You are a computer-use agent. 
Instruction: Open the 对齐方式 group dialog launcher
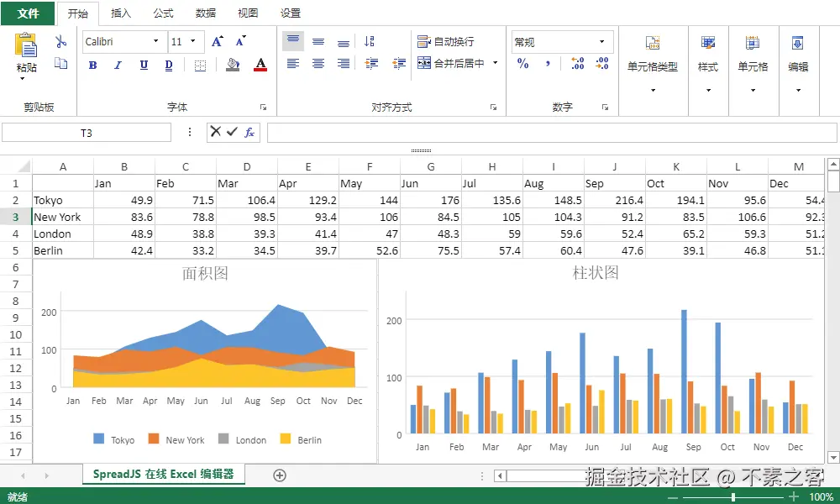[x=493, y=108]
